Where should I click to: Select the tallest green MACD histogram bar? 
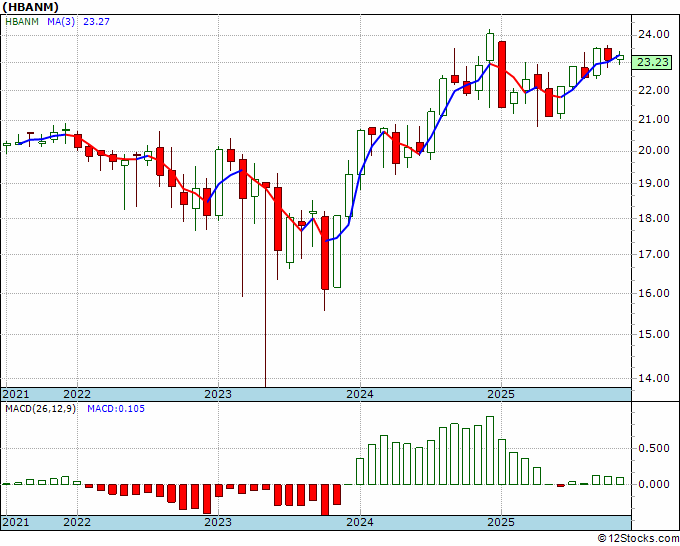click(x=490, y=451)
